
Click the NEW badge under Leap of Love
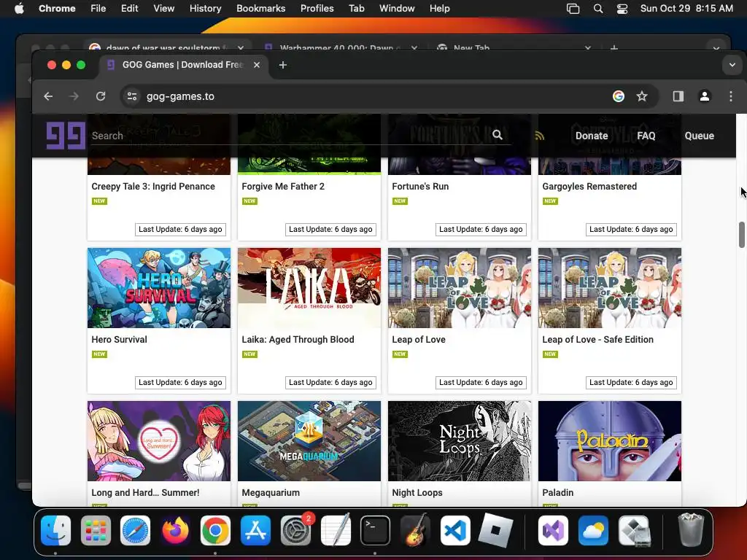pos(400,354)
